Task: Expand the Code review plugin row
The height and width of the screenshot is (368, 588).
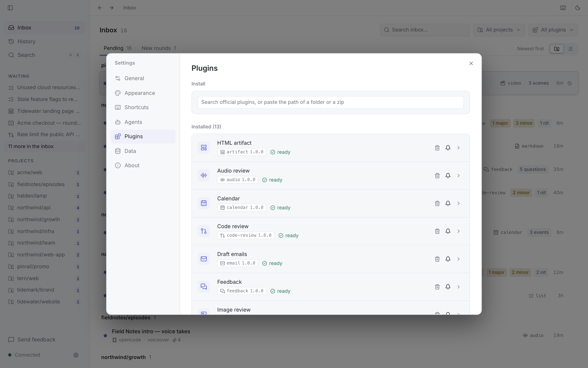Action: click(459, 231)
